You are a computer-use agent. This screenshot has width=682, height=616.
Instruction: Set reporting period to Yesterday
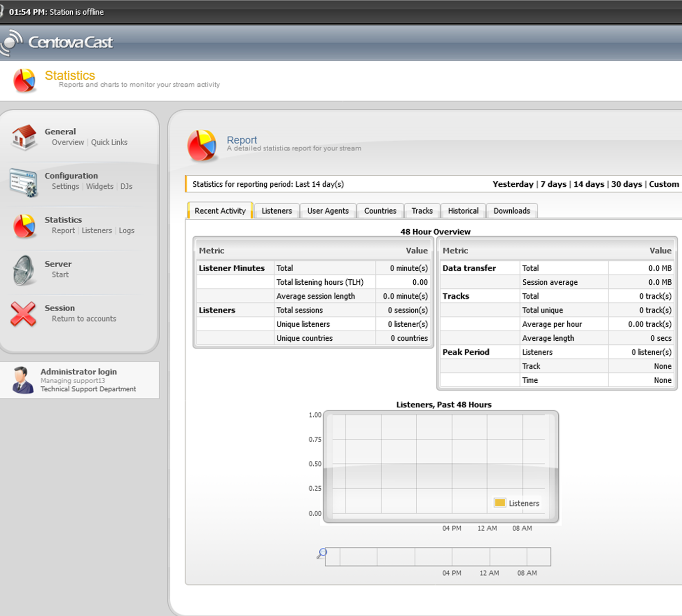(x=513, y=184)
